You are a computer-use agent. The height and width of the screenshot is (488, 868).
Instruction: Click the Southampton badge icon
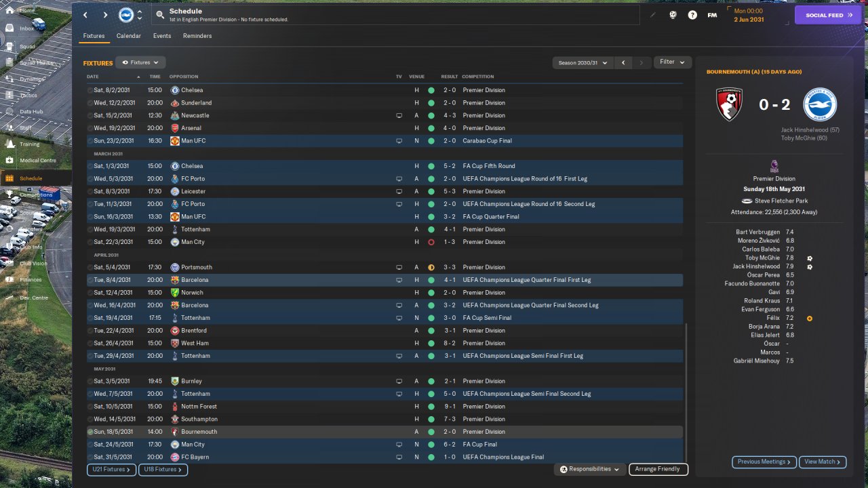click(175, 419)
